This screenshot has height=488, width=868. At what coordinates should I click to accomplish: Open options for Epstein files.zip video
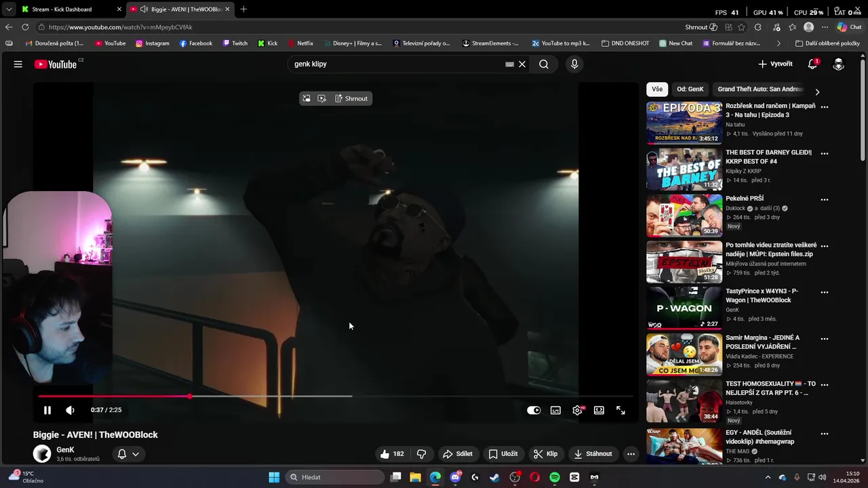(825, 246)
